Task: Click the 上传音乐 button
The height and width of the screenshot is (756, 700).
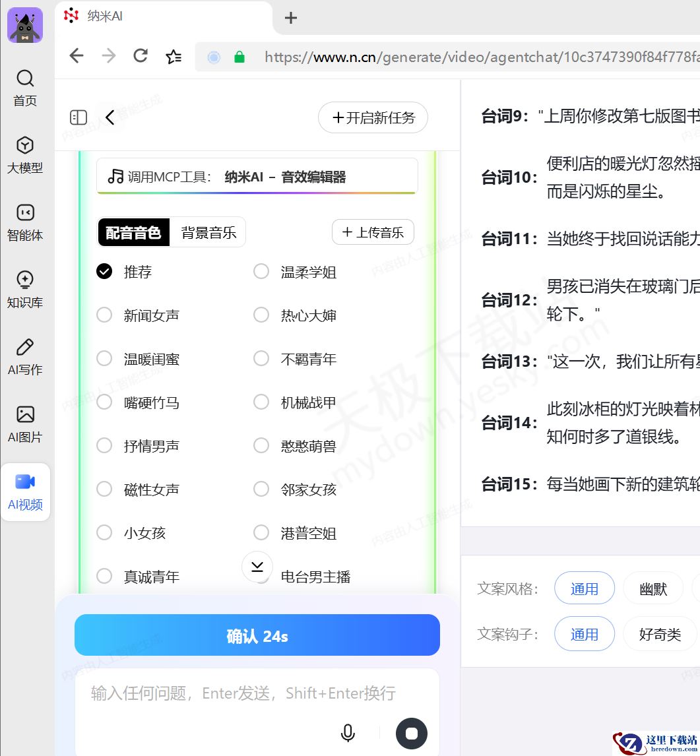Action: pyautogui.click(x=373, y=232)
